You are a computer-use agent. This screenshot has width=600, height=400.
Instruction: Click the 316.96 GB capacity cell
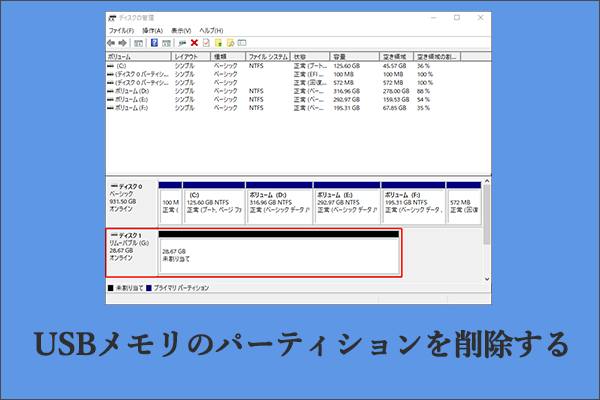(346, 91)
